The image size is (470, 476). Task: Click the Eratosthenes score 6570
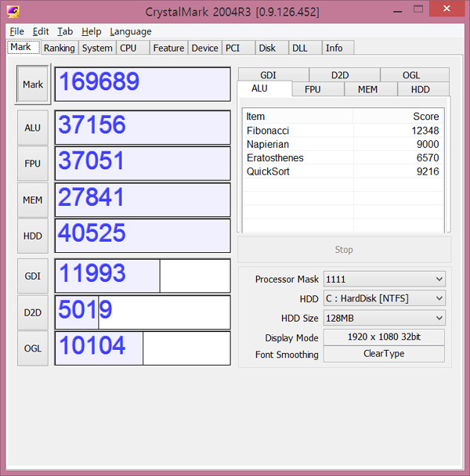[x=428, y=158]
